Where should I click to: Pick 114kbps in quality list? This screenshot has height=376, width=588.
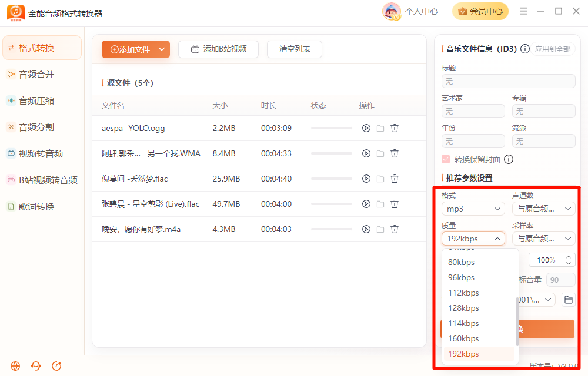click(479, 323)
